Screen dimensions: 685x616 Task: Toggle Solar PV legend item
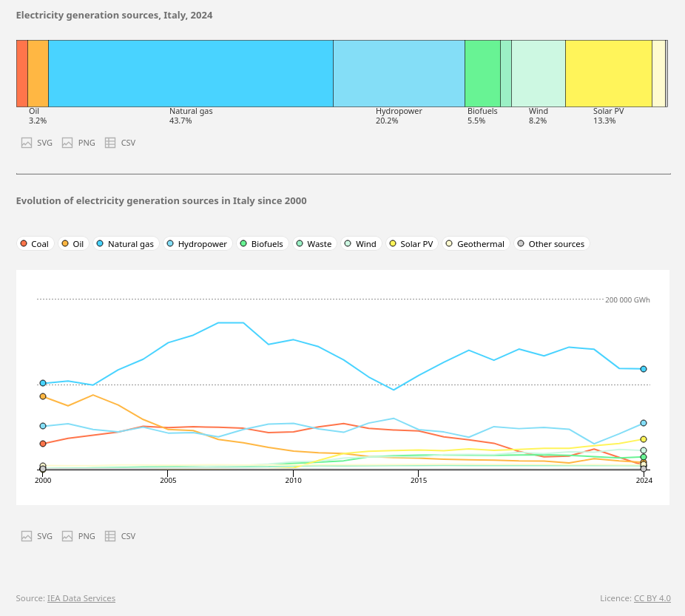click(411, 244)
